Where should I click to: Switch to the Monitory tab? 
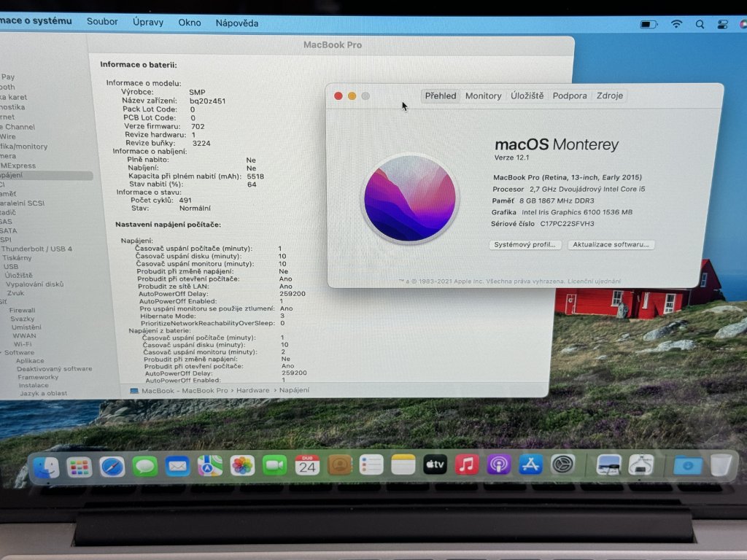pyautogui.click(x=483, y=96)
